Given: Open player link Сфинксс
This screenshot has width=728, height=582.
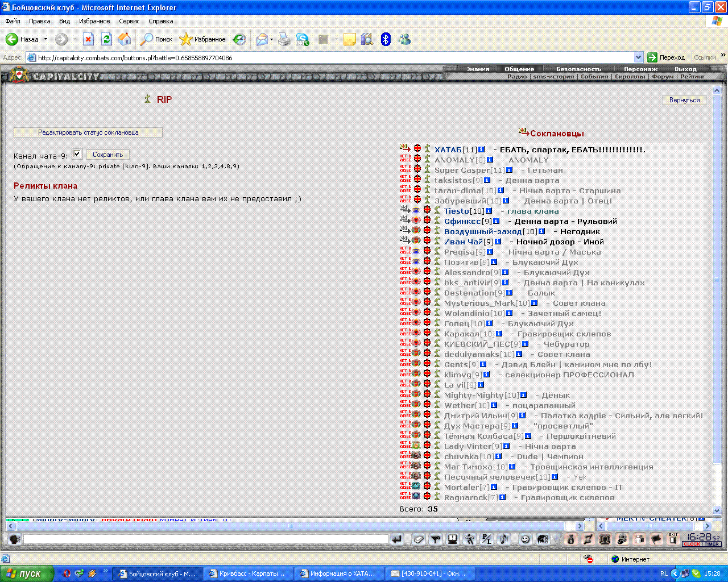Looking at the screenshot, I should pyautogui.click(x=462, y=222).
